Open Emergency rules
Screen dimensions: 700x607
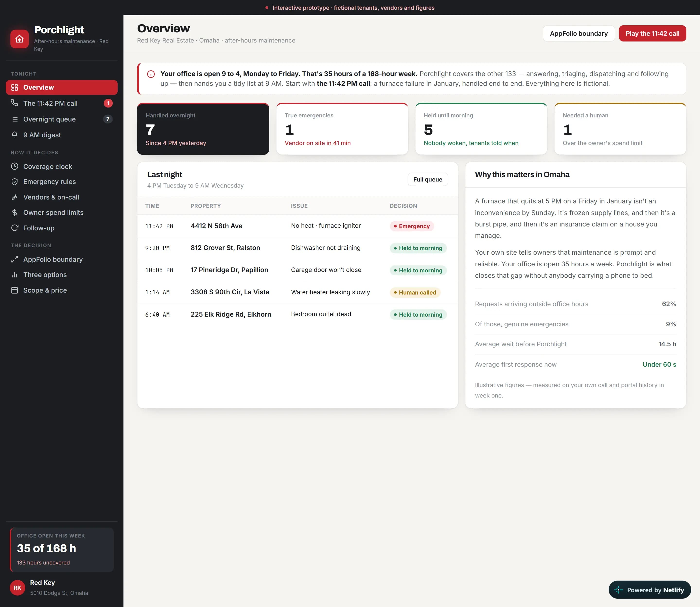tap(62, 182)
